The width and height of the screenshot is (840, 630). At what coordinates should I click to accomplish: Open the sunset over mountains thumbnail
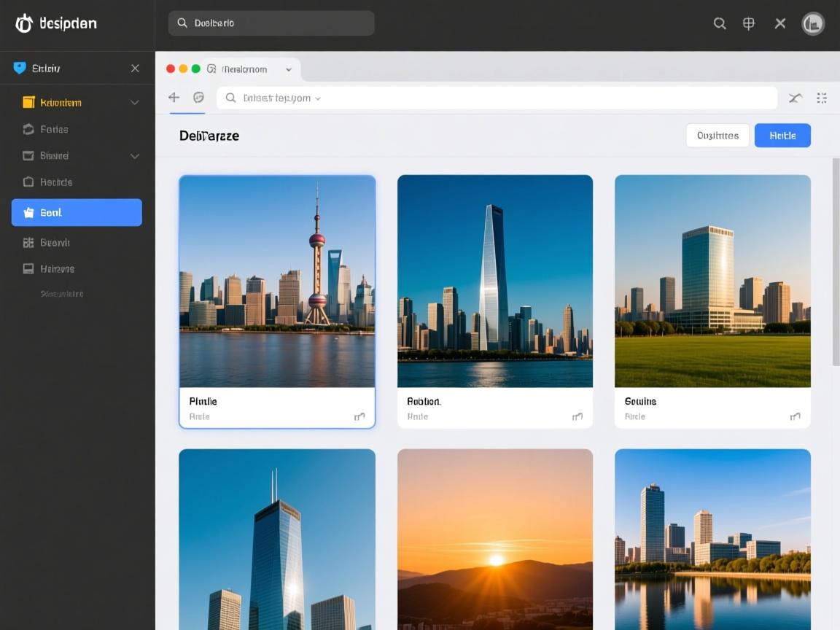[495, 540]
